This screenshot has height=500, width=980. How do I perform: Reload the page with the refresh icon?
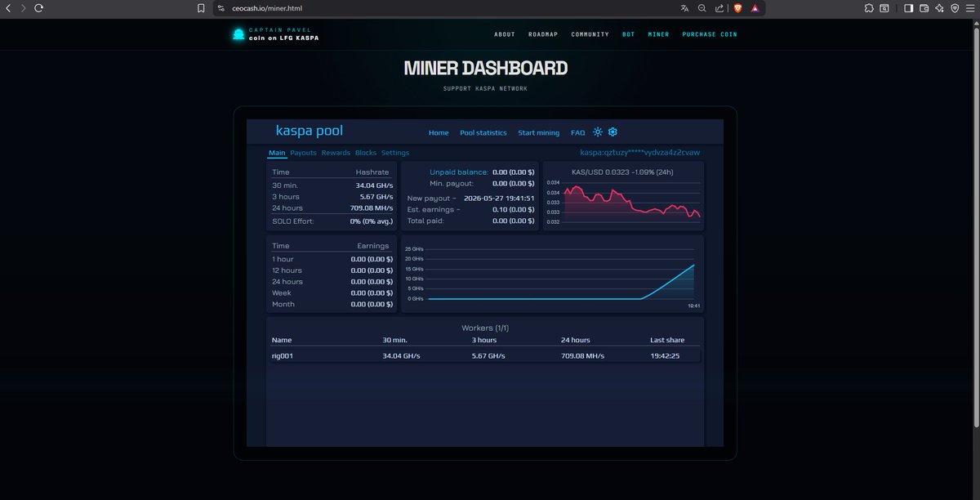click(x=38, y=7)
